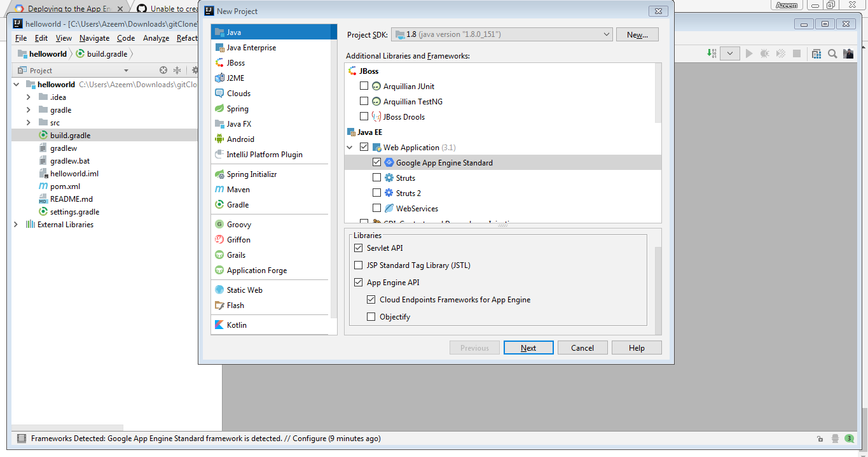This screenshot has height=457, width=868.
Task: Open the Project SDK dropdown
Action: tap(502, 34)
